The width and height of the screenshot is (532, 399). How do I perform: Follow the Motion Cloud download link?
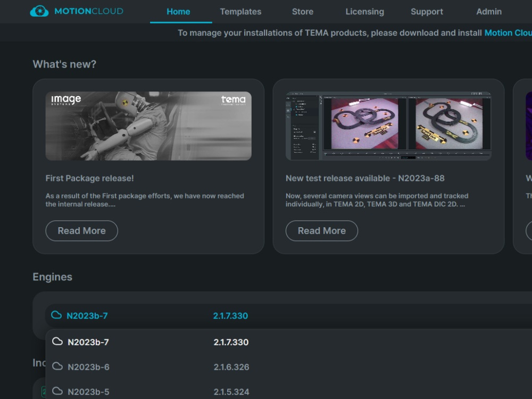click(x=508, y=32)
